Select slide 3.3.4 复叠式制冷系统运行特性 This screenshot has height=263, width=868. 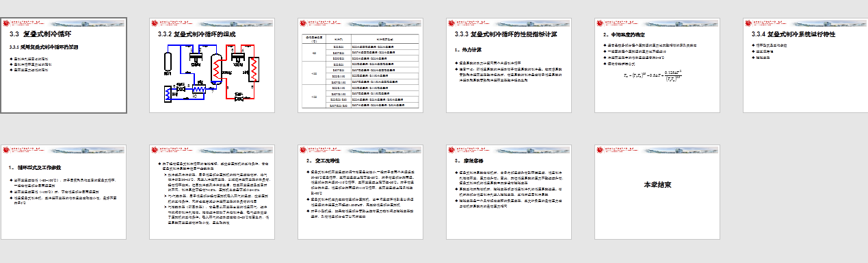[805, 66]
